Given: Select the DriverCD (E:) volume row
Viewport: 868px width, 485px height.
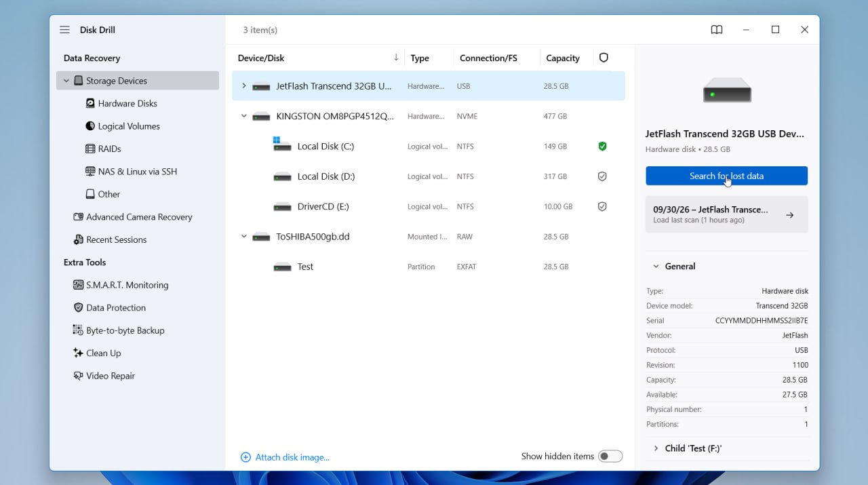Looking at the screenshot, I should [429, 206].
